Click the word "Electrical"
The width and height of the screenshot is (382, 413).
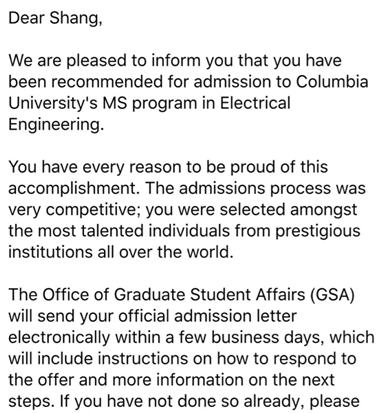pyautogui.click(x=255, y=103)
